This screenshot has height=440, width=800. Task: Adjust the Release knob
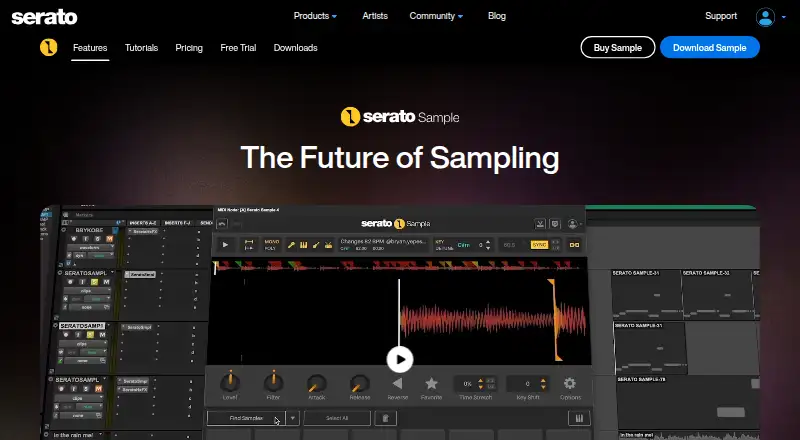click(359, 383)
